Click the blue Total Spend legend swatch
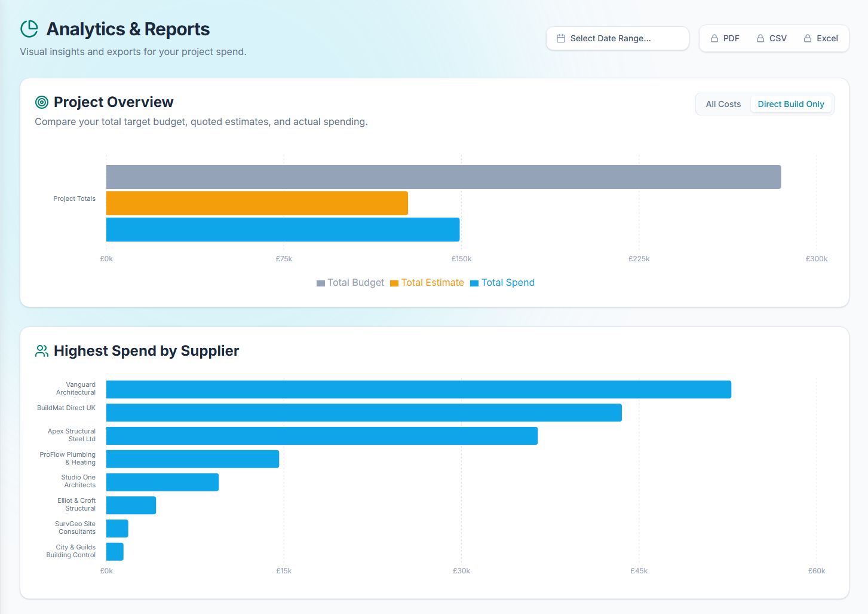 [x=474, y=283]
